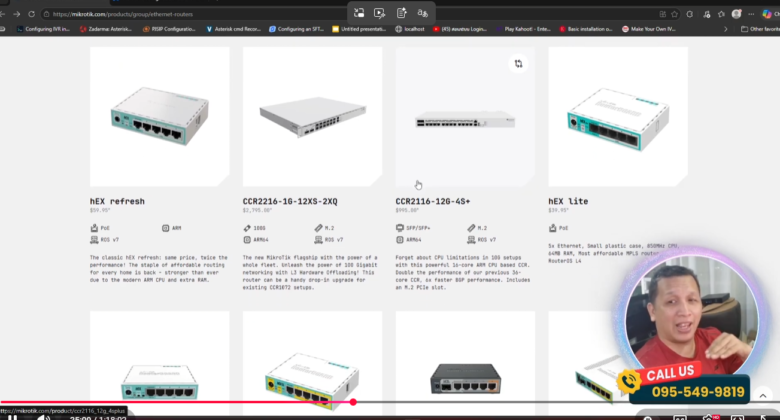Open the 'PJSIP Configuratio...' bookmark

(x=169, y=29)
